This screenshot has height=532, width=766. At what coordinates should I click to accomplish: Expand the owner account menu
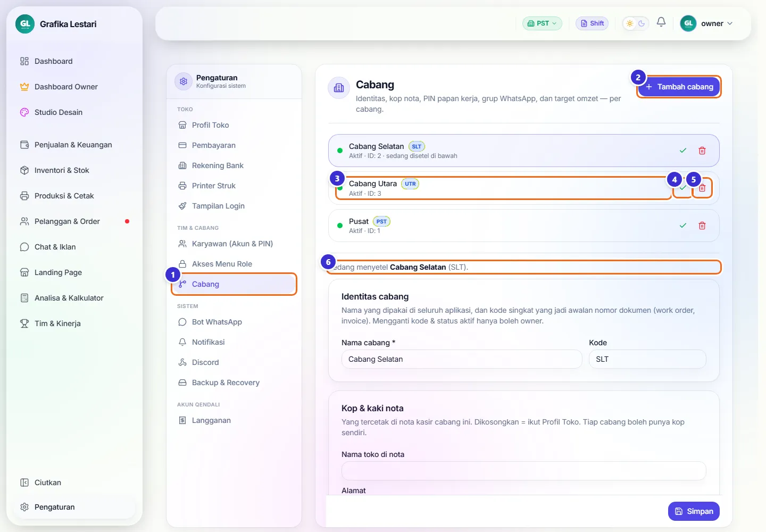[x=707, y=23]
